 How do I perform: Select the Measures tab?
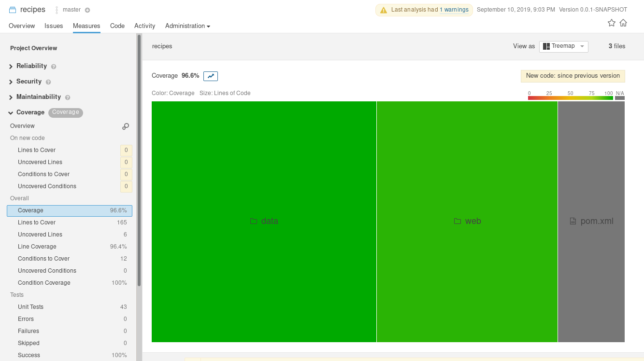pyautogui.click(x=86, y=26)
